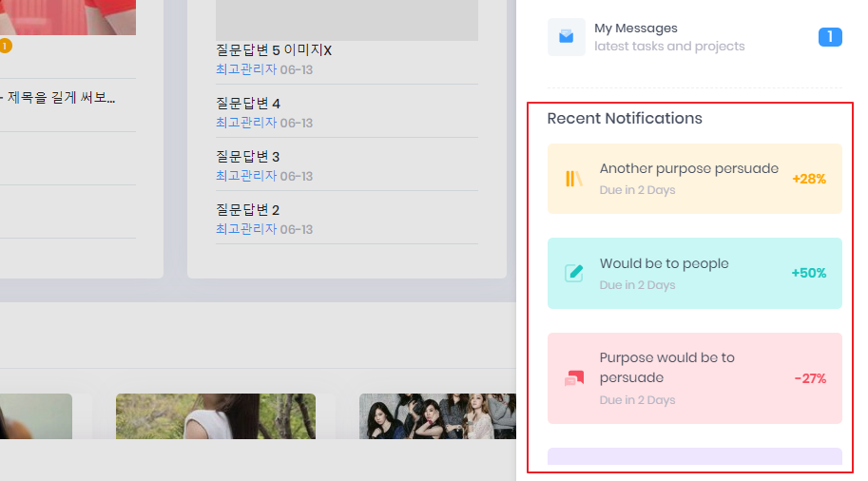This screenshot has width=868, height=481.
Task: Open the Purpose would be to persuade notification
Action: [695, 378]
